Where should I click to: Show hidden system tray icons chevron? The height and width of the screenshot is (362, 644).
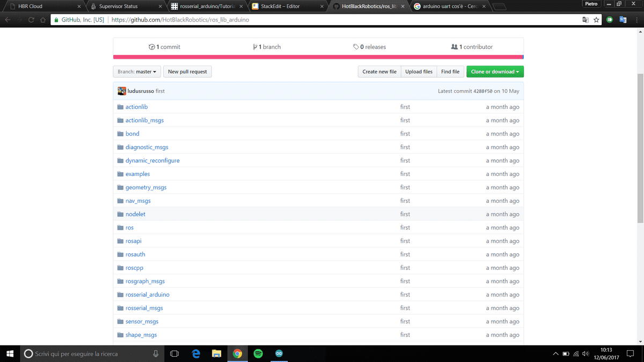(555, 354)
